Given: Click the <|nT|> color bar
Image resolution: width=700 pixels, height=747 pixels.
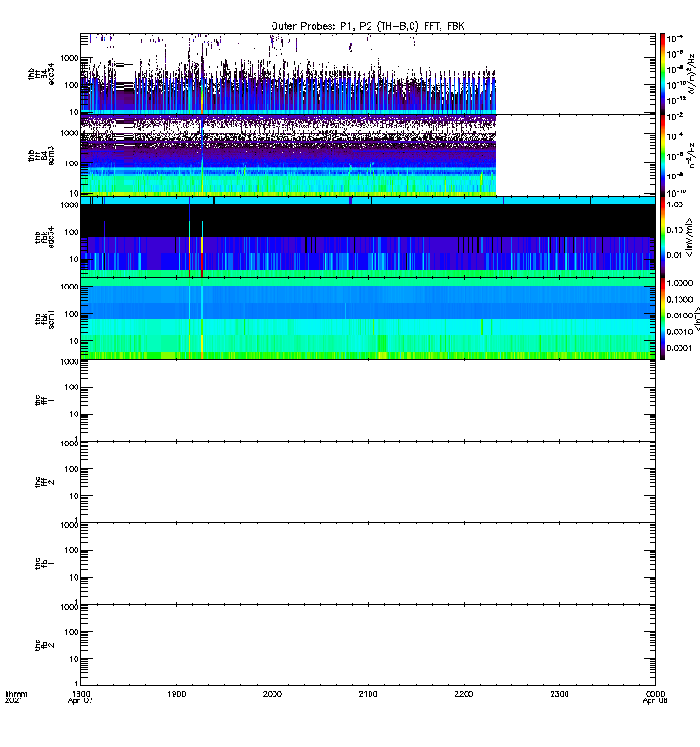Looking at the screenshot, I should [662, 318].
